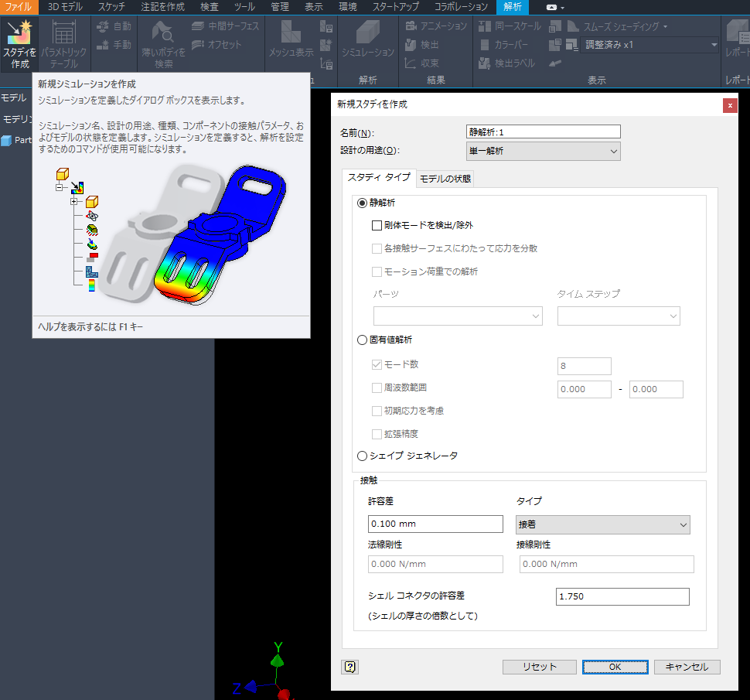Screen dimensions: 750x700
Task: Enable 剛体モードを検出/除外 checkbox
Action: pos(377,226)
